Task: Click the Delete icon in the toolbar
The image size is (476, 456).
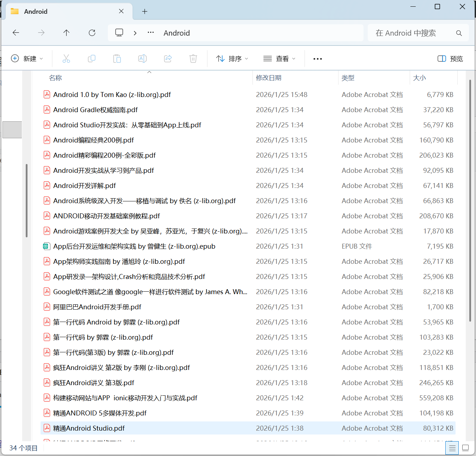Action: (193, 59)
